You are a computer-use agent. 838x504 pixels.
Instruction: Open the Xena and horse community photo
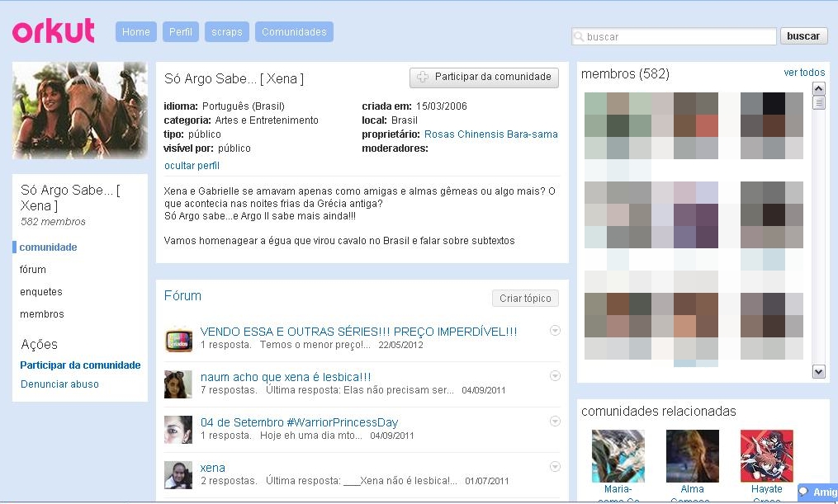click(79, 111)
